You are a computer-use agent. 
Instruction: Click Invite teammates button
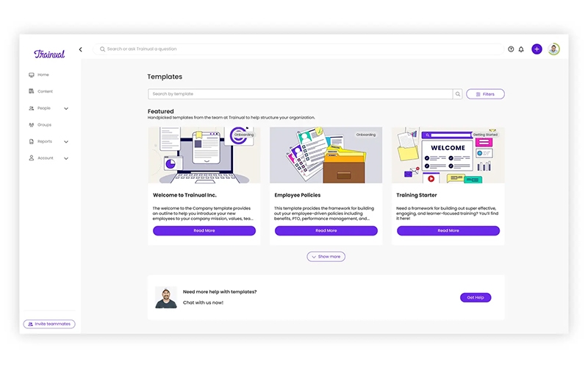(49, 324)
